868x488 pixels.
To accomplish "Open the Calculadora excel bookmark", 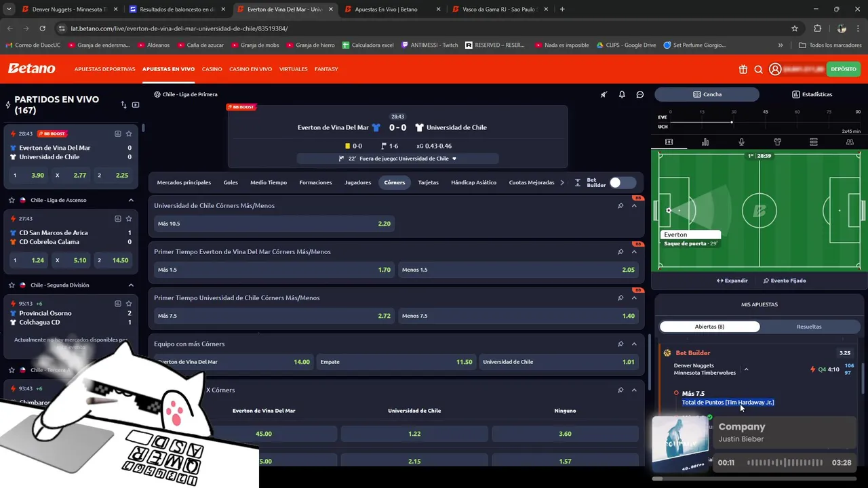I will point(368,45).
